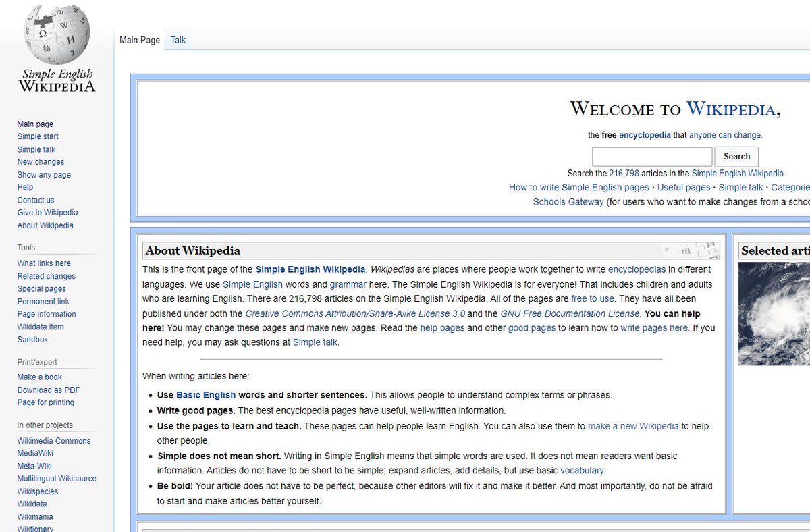The width and height of the screenshot is (810, 532).
Task: Focus the Wikipedia search input box
Action: (x=652, y=157)
